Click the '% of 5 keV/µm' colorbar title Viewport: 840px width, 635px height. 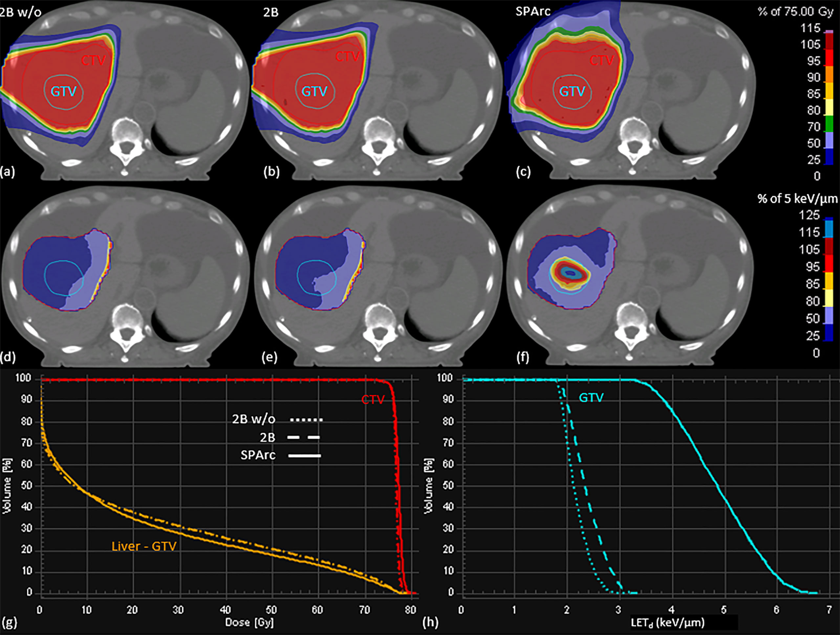pos(797,199)
